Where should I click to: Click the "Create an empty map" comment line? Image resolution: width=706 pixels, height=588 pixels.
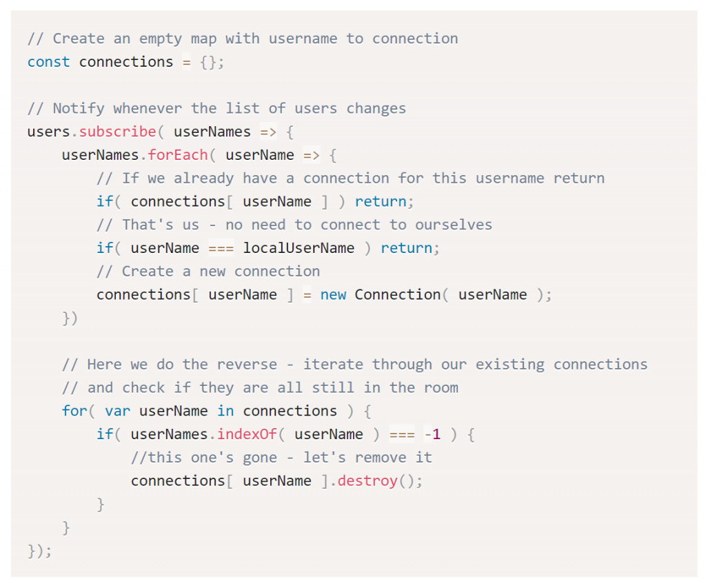(243, 39)
